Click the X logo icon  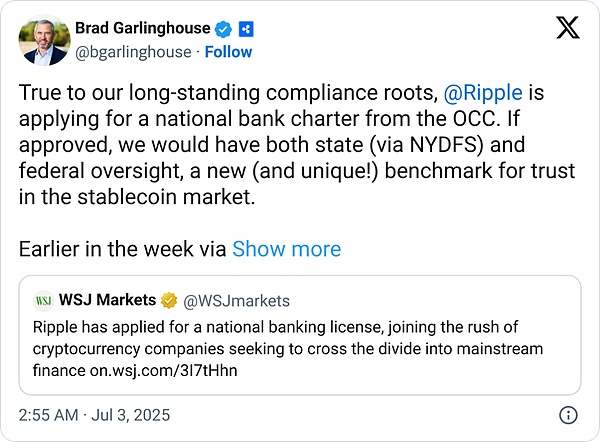[x=567, y=29]
